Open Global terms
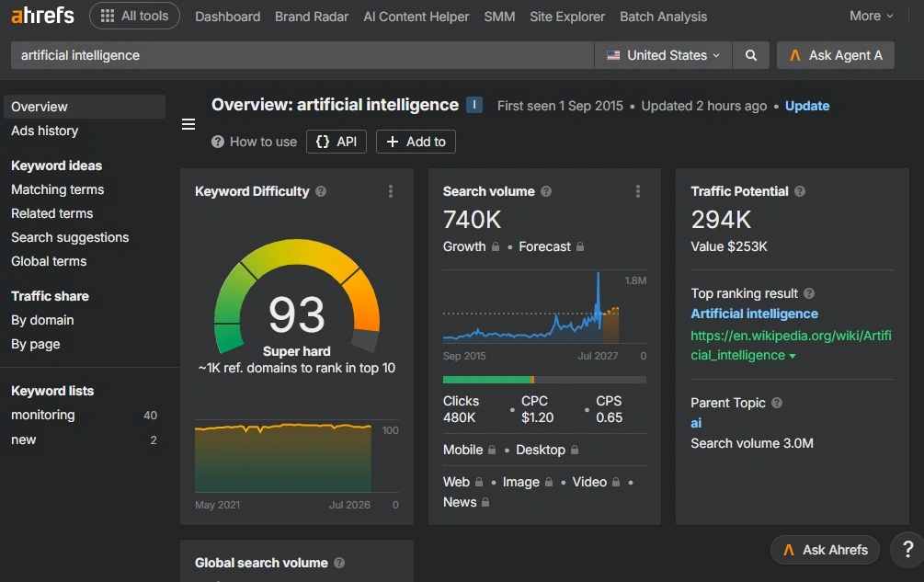924x582 pixels. (49, 261)
